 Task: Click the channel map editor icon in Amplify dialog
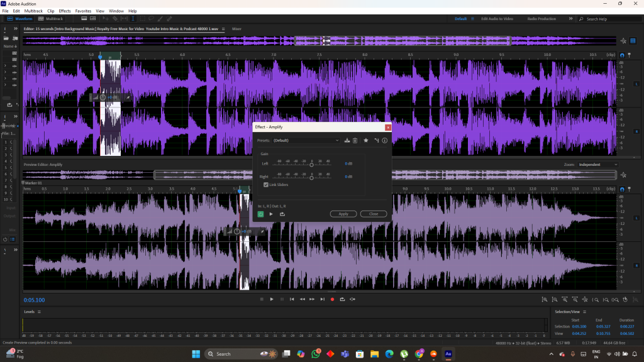pyautogui.click(x=376, y=140)
